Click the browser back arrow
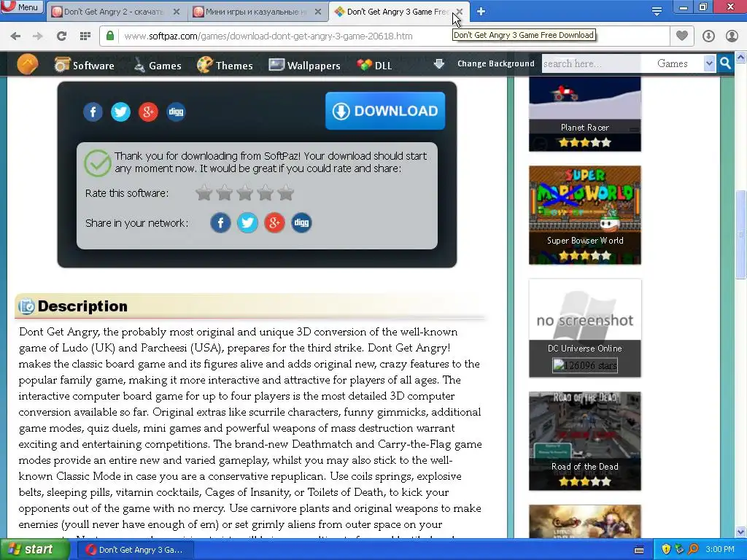Viewport: 747px width, 560px height. 16,36
